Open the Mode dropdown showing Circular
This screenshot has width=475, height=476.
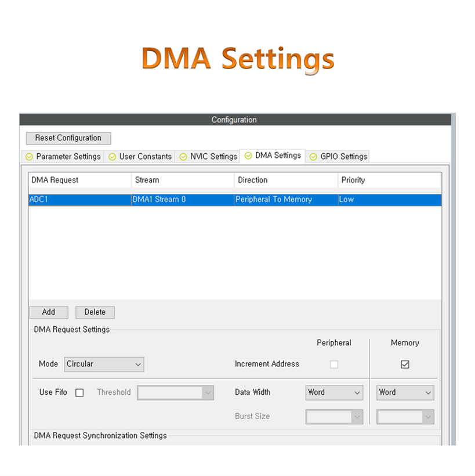pyautogui.click(x=104, y=365)
